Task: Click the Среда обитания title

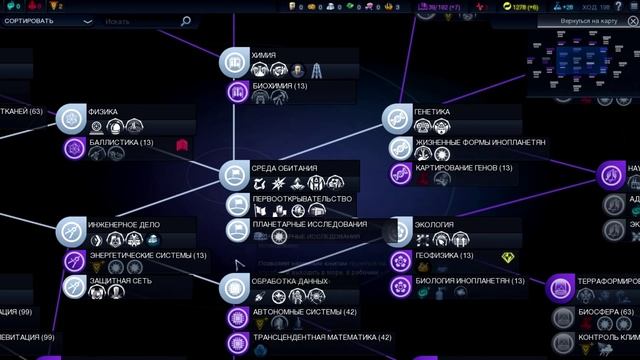Action: coord(284,168)
